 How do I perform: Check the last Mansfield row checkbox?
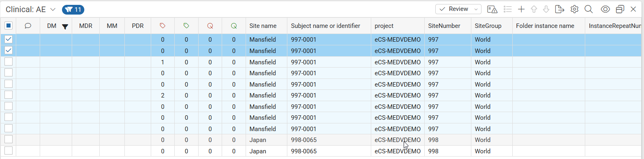9,128
